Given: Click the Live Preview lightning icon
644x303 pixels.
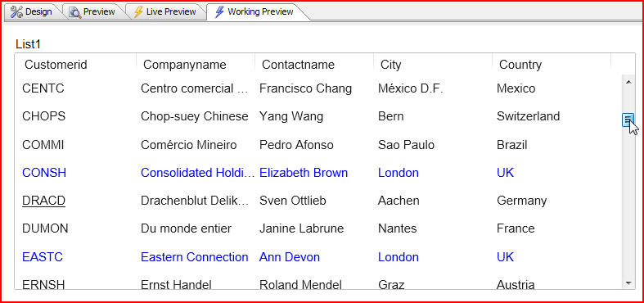Looking at the screenshot, I should (138, 12).
